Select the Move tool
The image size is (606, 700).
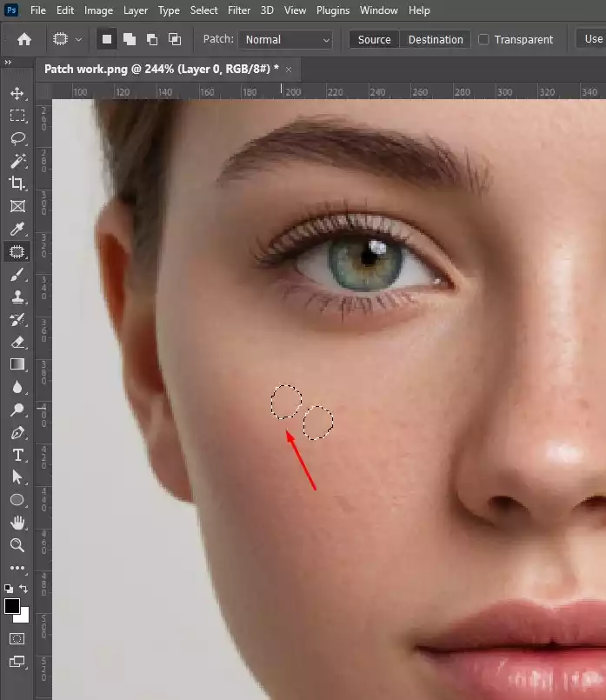tap(17, 93)
